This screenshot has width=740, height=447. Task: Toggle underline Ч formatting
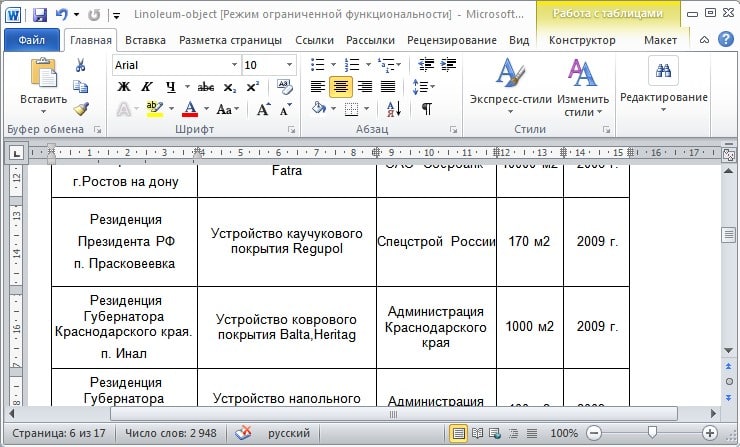[171, 87]
